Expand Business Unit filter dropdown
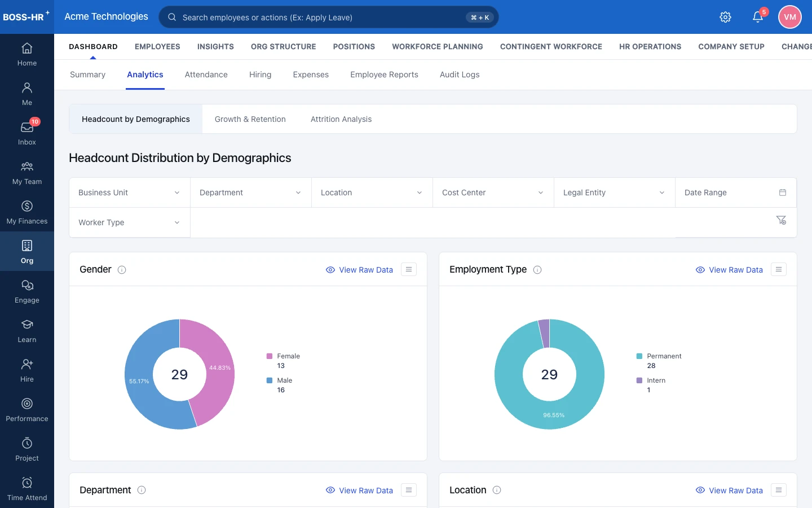The width and height of the screenshot is (812, 508). 130,192
